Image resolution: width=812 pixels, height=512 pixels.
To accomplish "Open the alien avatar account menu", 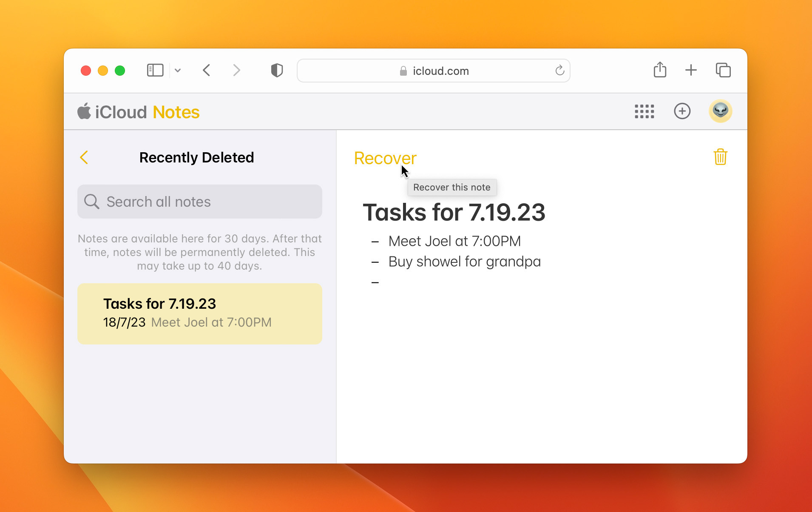I will pos(721,111).
